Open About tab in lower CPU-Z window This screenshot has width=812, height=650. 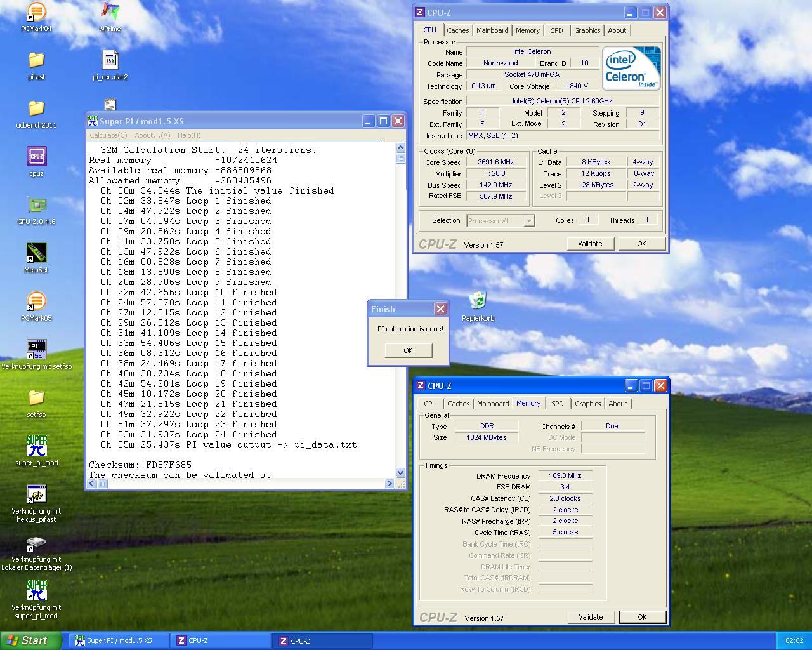point(617,404)
